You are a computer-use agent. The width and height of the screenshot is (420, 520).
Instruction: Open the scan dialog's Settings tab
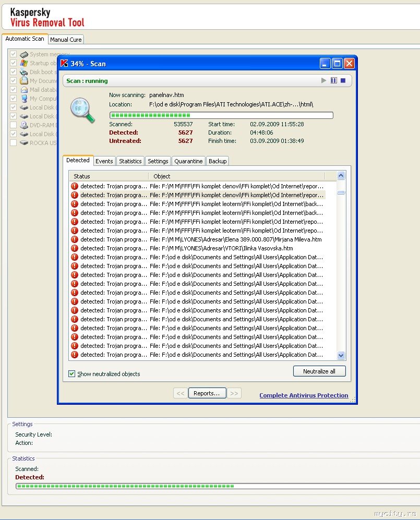point(158,161)
